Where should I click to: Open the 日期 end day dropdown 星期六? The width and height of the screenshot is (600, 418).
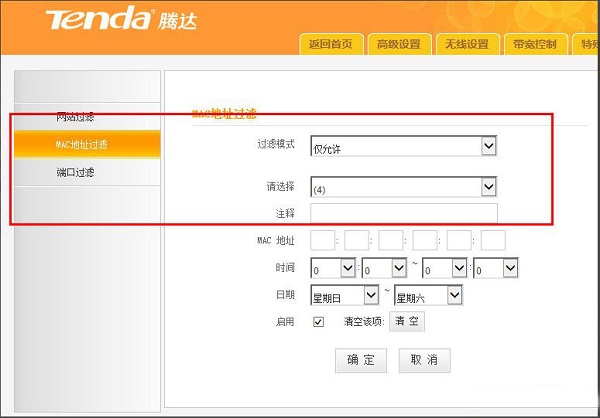[x=428, y=295]
